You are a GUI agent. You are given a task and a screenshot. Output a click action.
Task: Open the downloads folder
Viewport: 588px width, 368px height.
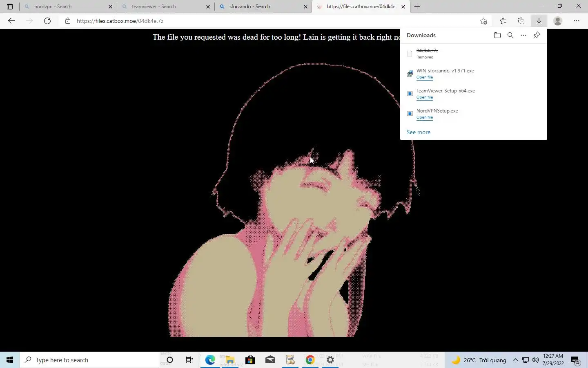click(x=497, y=35)
